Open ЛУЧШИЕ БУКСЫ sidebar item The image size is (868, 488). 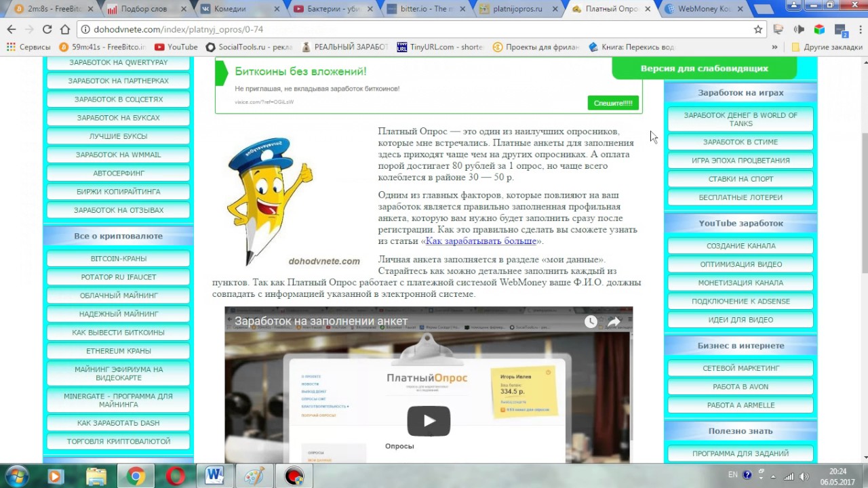tap(119, 136)
